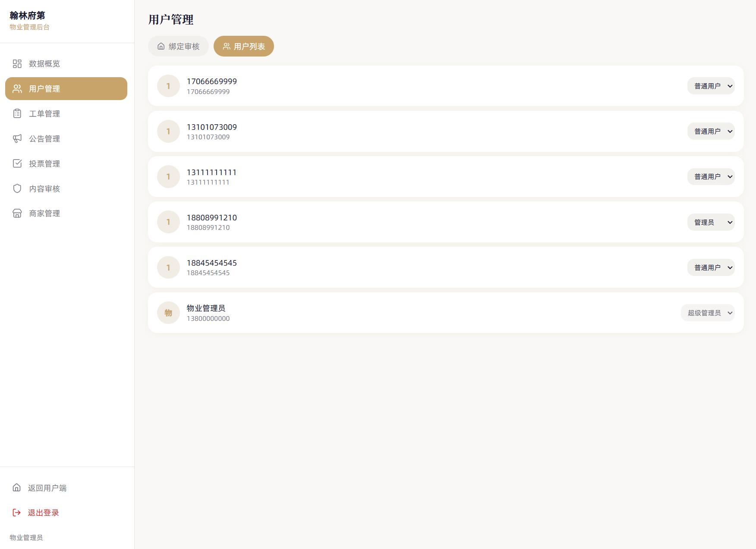This screenshot has height=549, width=756.
Task: Click the 用户管理 page heading
Action: pos(171,19)
